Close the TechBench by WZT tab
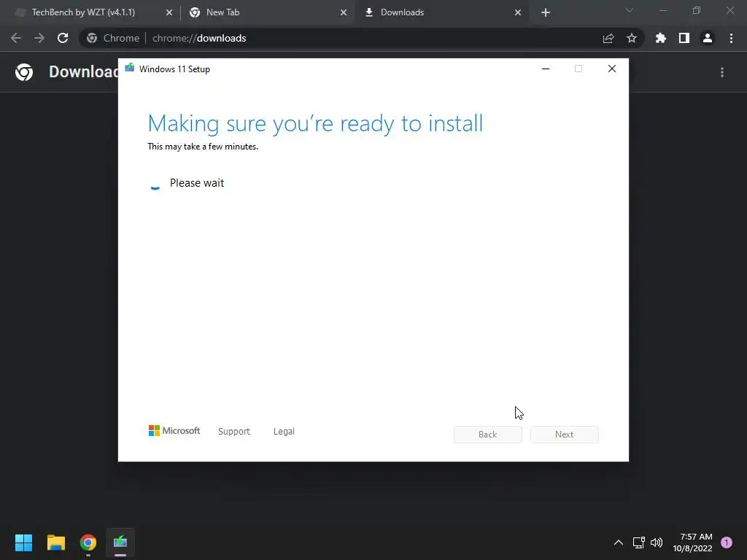Screen dimensions: 747x560 pos(169,12)
